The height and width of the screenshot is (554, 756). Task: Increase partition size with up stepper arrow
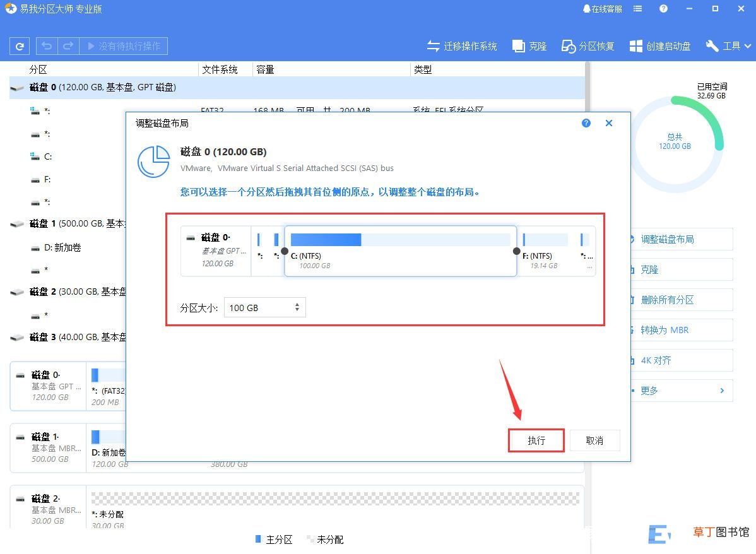click(297, 304)
